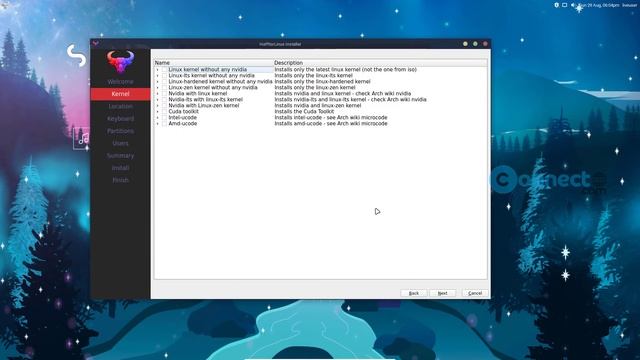Select the Install step in sidebar
Image resolution: width=640 pixels, height=360 pixels.
(120, 168)
